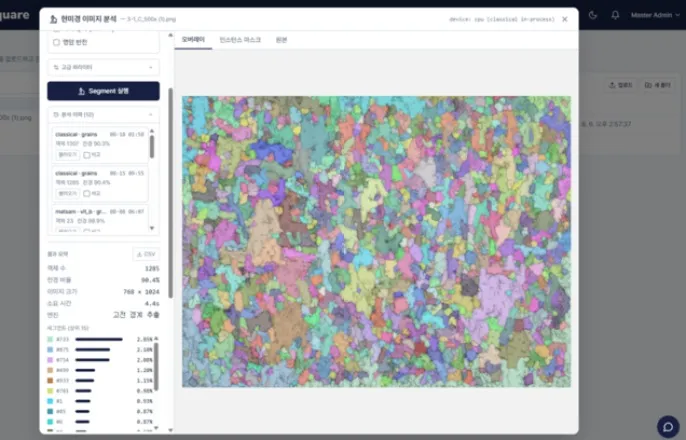The height and width of the screenshot is (440, 686).
Task: Click the segmented grain overlay image
Action: coord(376,241)
